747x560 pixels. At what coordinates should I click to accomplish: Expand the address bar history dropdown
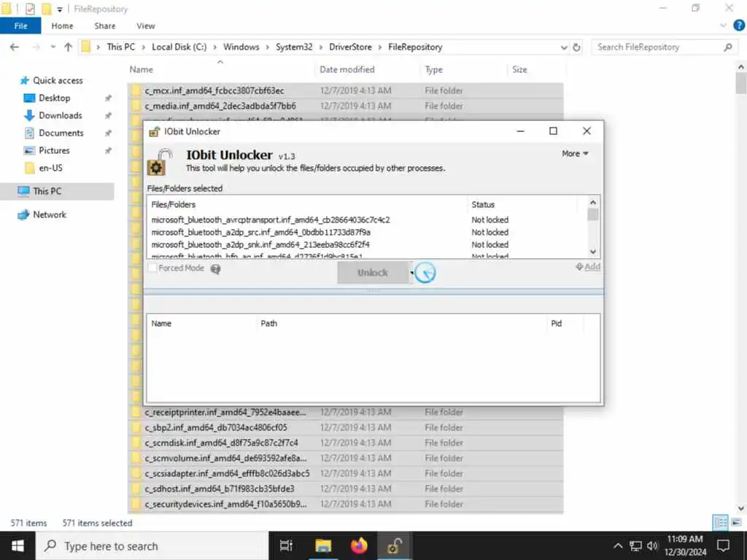click(564, 47)
